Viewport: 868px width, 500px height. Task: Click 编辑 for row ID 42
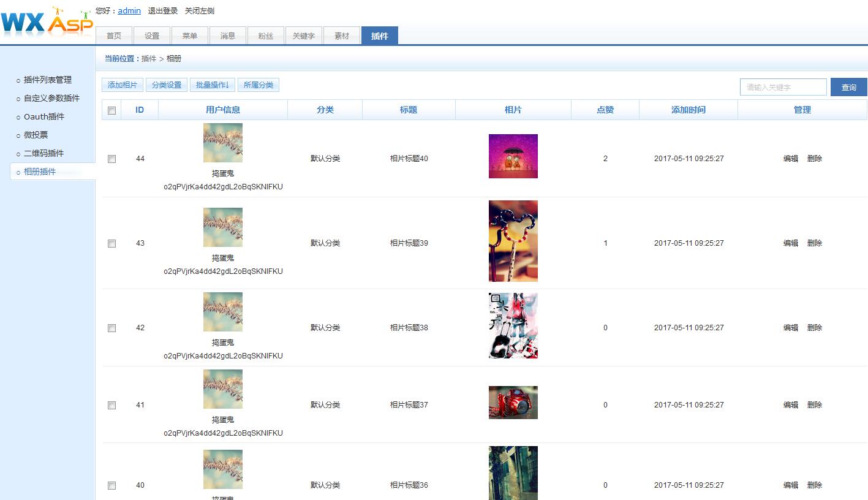(x=791, y=327)
